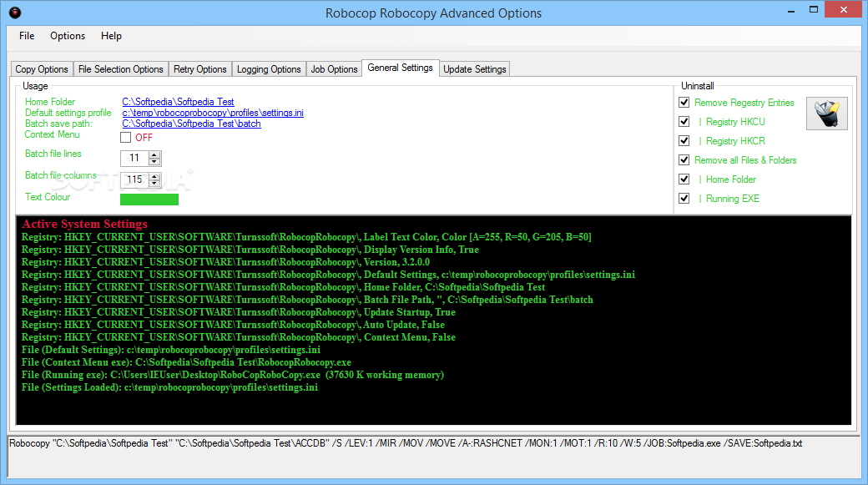Click the green Text Colour swatch

(x=149, y=199)
